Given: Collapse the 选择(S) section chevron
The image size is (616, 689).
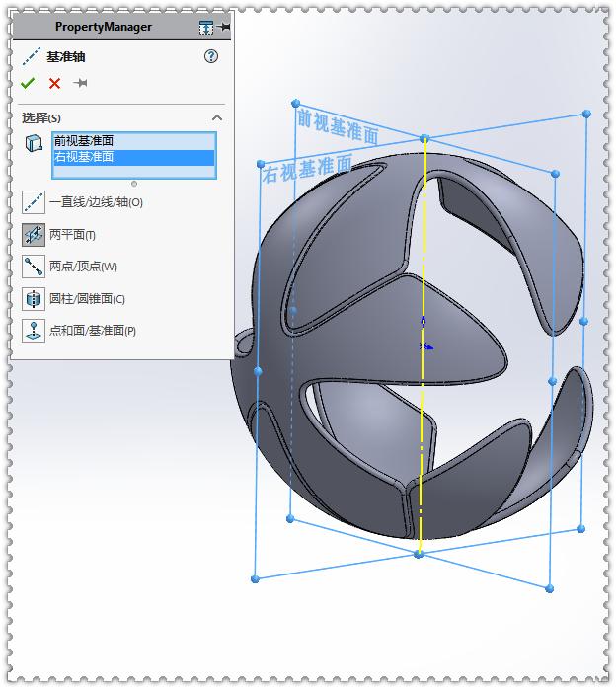Looking at the screenshot, I should click(x=217, y=117).
